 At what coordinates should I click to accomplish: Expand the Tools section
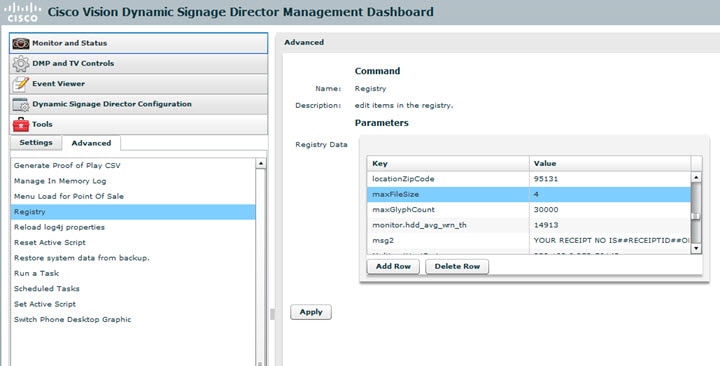(x=138, y=124)
